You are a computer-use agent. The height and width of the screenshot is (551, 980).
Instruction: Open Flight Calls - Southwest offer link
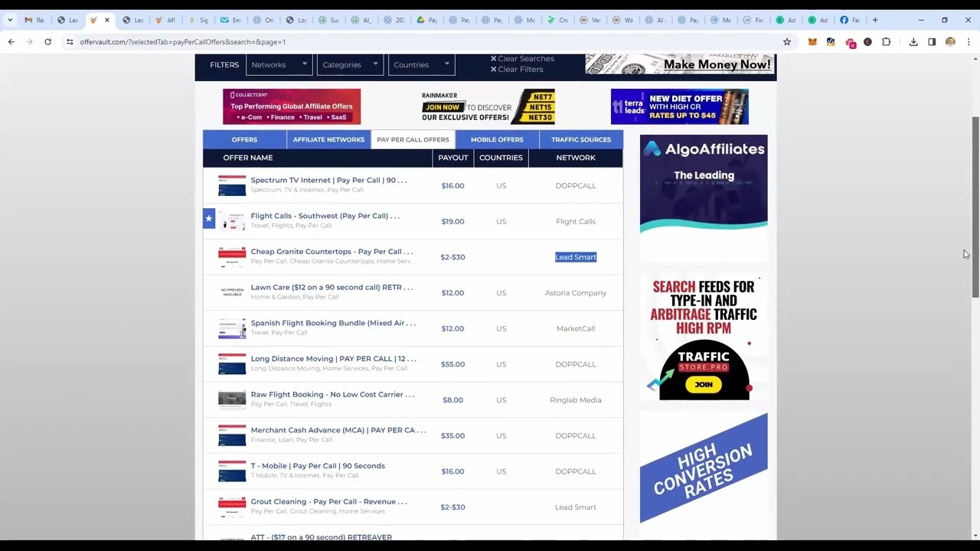coord(325,216)
